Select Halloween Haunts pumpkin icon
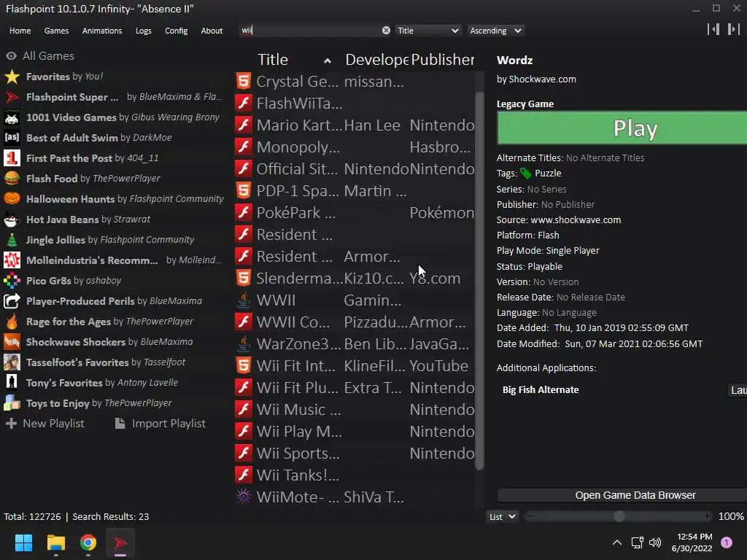Viewport: 747px width, 560px height. (x=12, y=199)
